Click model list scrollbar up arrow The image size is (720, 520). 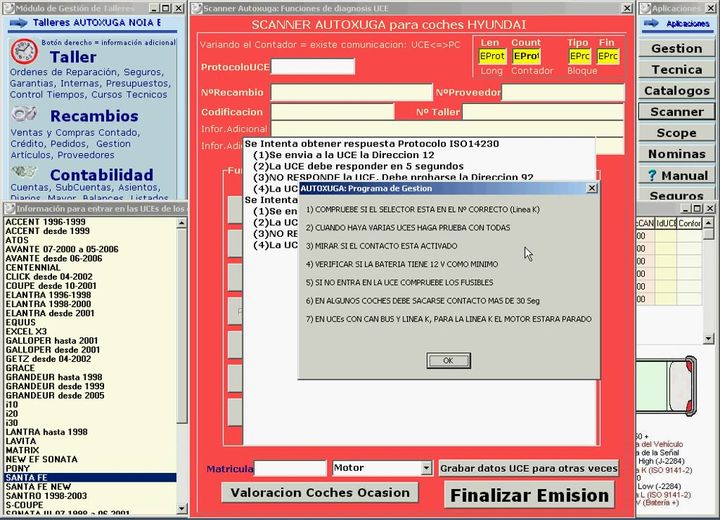(x=181, y=223)
